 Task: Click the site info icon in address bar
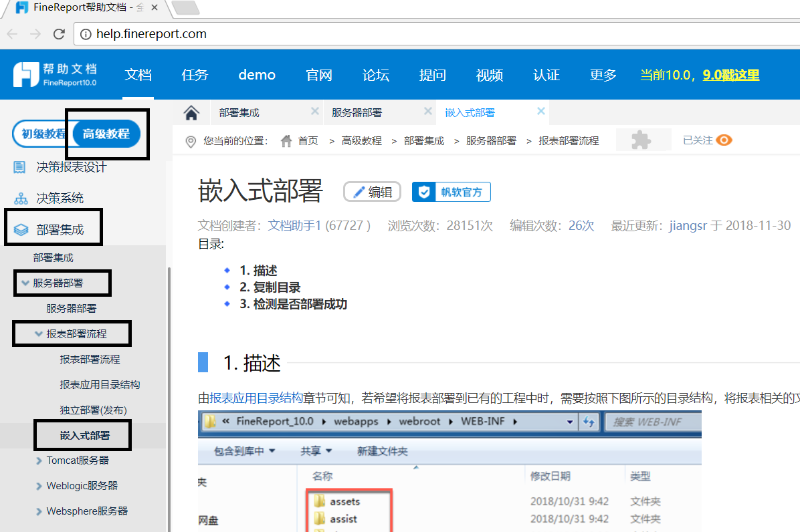coord(86,34)
